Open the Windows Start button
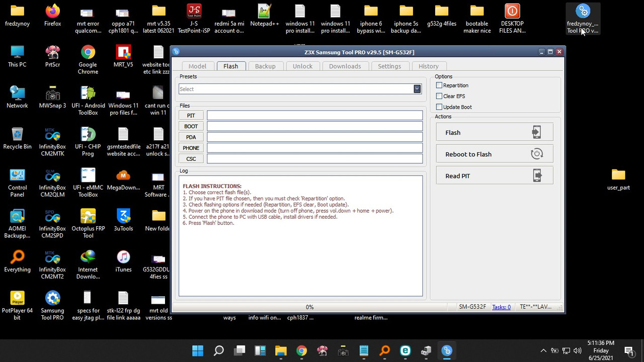644x362 pixels. 198,350
